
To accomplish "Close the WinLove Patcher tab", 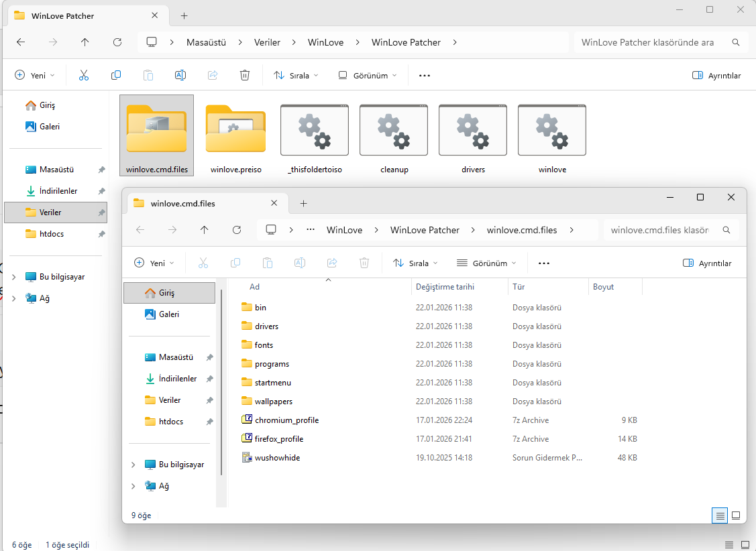I will point(155,15).
